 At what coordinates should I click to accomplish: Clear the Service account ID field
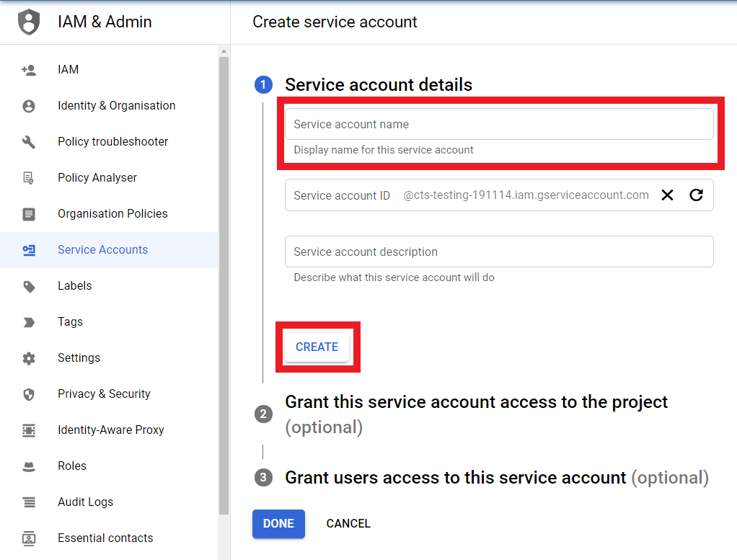[668, 195]
